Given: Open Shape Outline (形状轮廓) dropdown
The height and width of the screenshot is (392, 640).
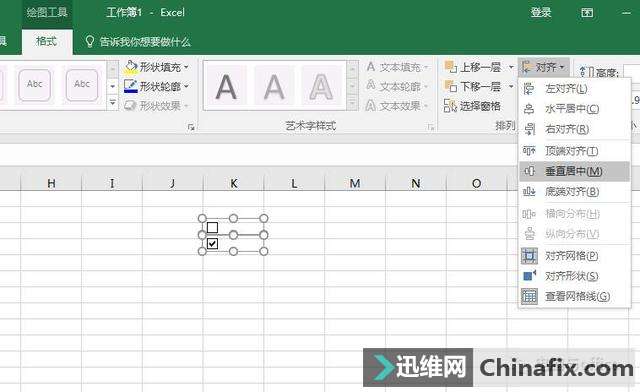Looking at the screenshot, I should [x=157, y=86].
